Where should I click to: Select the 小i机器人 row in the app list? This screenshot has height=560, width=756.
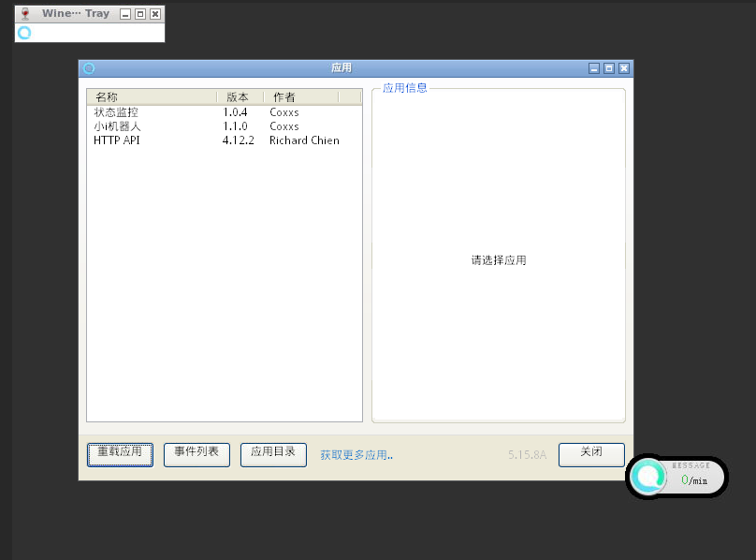tap(225, 126)
